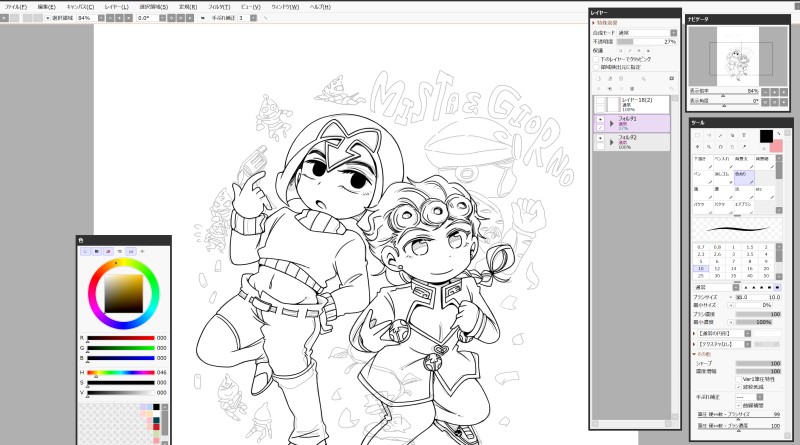
Task: Toggle visibility box of レイヤー18(2) layer
Action: pos(600,101)
